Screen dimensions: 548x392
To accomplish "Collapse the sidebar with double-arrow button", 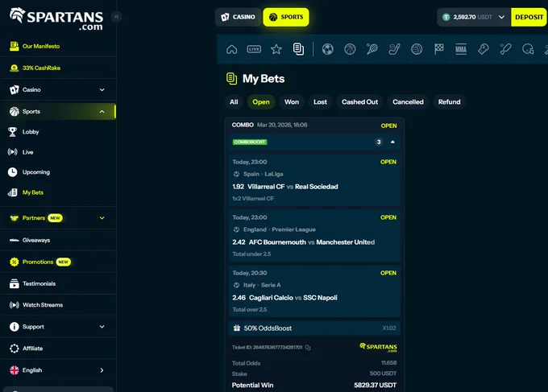I will (116, 16).
